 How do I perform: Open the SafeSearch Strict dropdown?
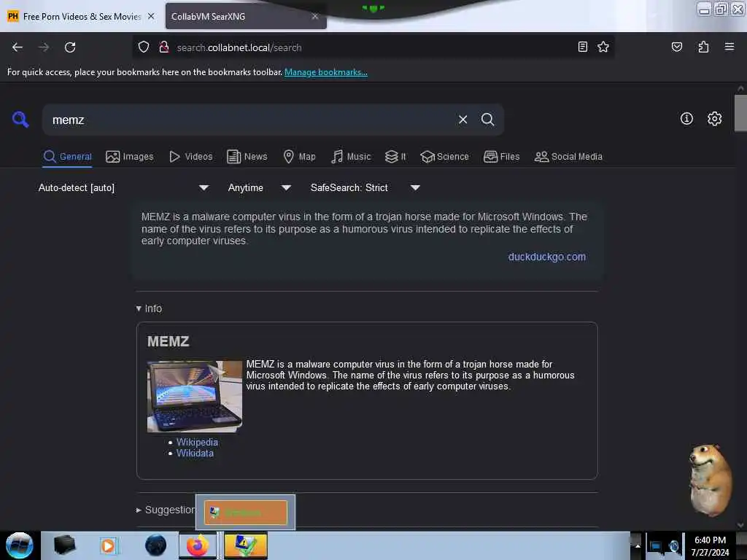[365, 187]
